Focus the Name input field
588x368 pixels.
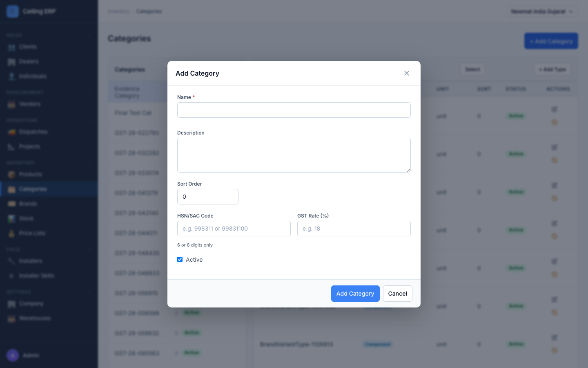point(294,110)
